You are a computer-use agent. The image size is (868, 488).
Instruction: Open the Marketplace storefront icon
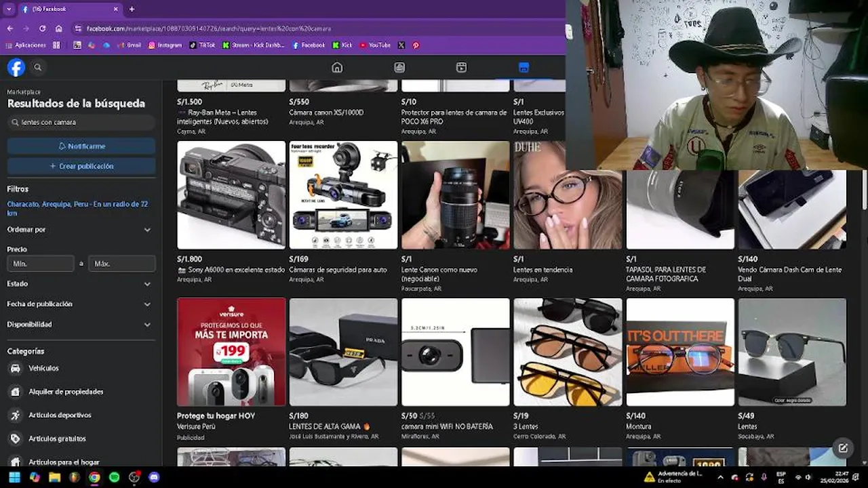pos(524,67)
